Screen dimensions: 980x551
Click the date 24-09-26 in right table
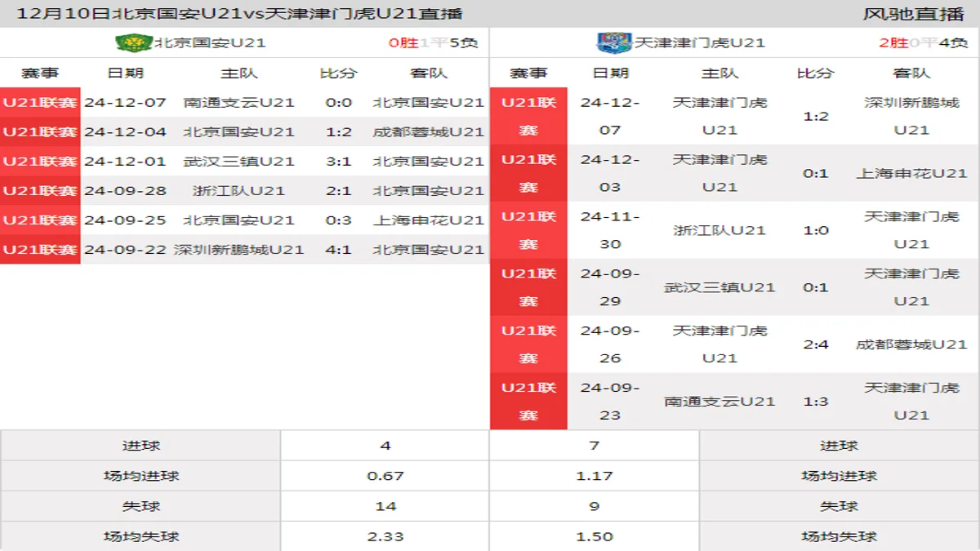[610, 344]
